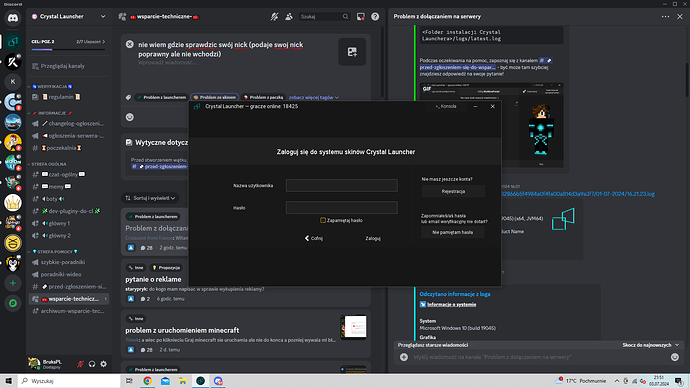Viewport: 690px width, 388px height.
Task: Click Rejestracja button in launcher
Action: [453, 191]
